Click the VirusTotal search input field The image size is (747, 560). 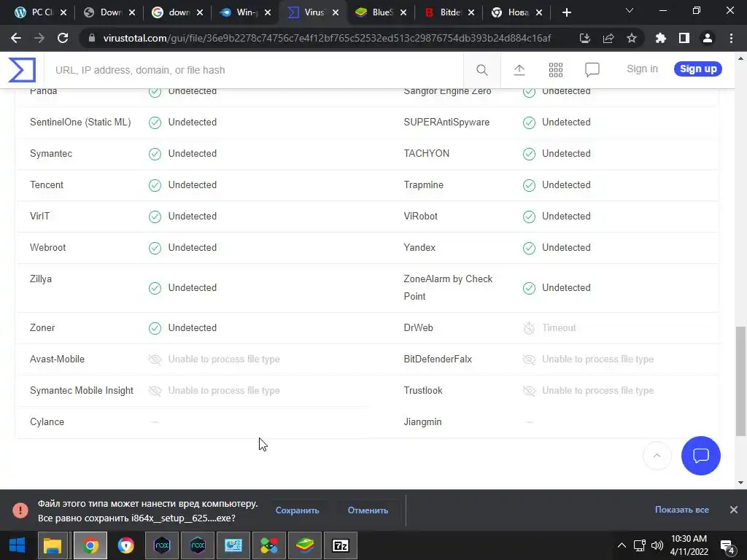tap(253, 70)
